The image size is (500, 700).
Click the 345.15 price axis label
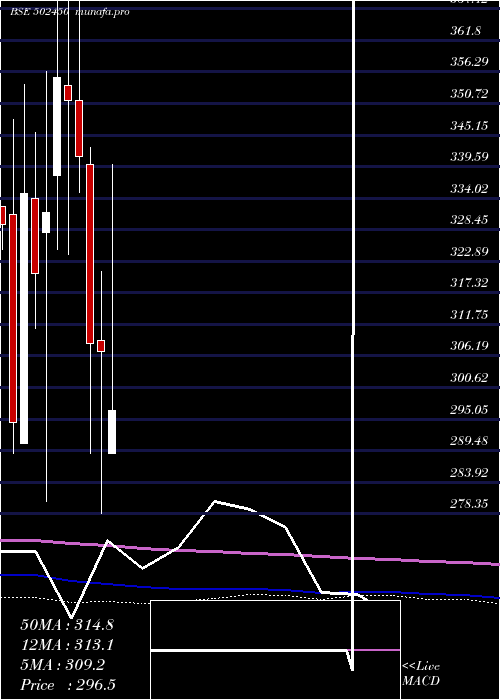pos(469,125)
